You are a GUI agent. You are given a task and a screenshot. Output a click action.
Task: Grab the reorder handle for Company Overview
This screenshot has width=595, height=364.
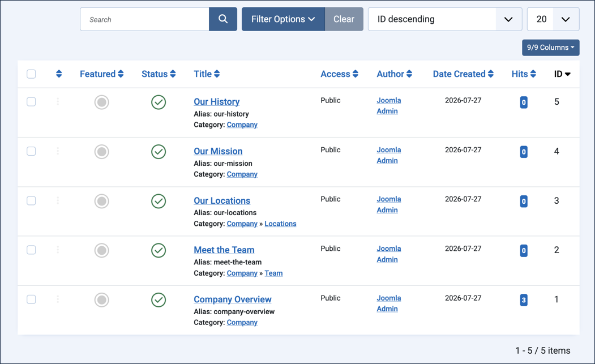(58, 299)
